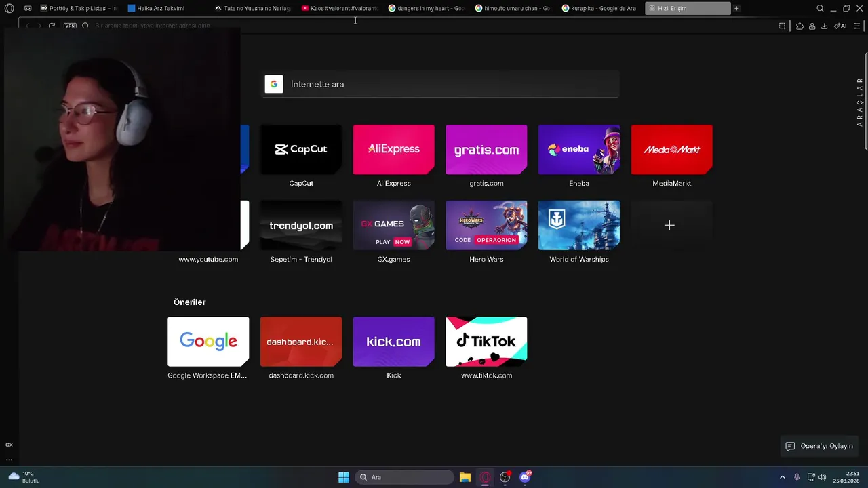Open the extensions cube icon

pyautogui.click(x=800, y=26)
